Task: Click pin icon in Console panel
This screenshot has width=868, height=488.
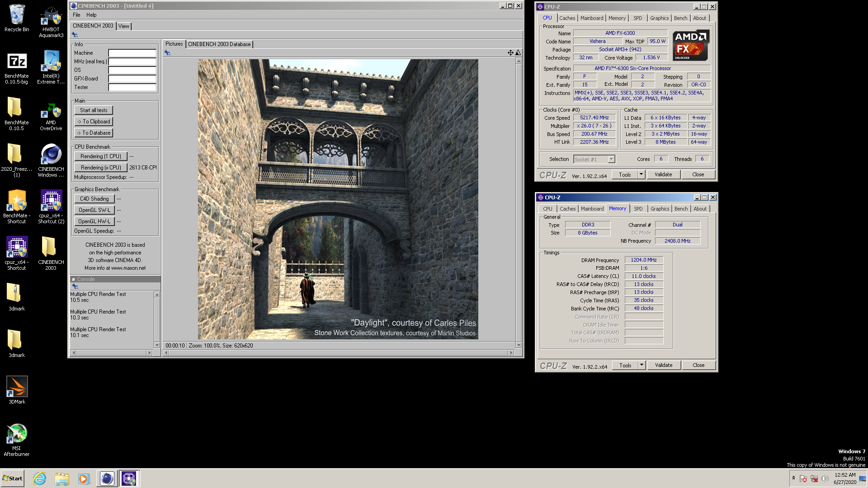Action: (x=75, y=286)
